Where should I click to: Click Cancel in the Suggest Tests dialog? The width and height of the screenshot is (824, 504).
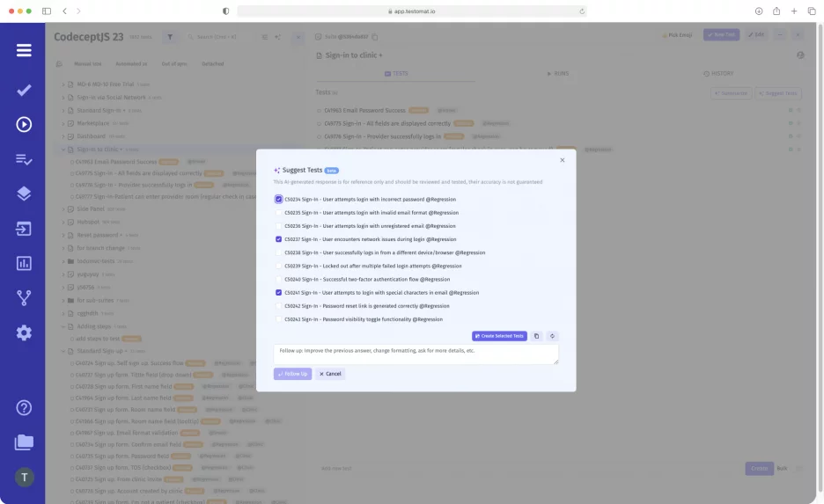click(330, 374)
